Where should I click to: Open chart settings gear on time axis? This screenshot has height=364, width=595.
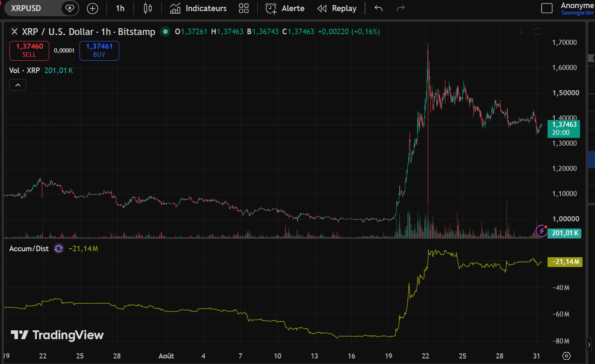click(566, 356)
